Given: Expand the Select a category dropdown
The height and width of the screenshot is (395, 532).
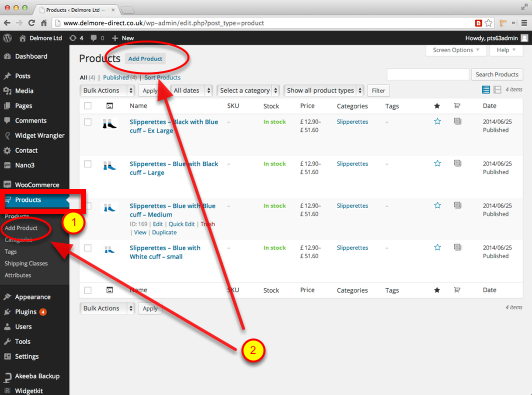Looking at the screenshot, I should click(248, 91).
